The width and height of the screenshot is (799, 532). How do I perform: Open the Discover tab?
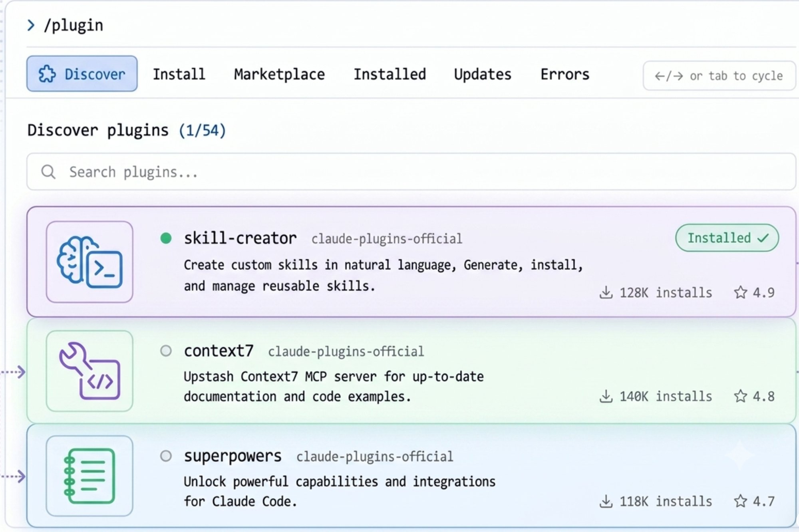[82, 73]
